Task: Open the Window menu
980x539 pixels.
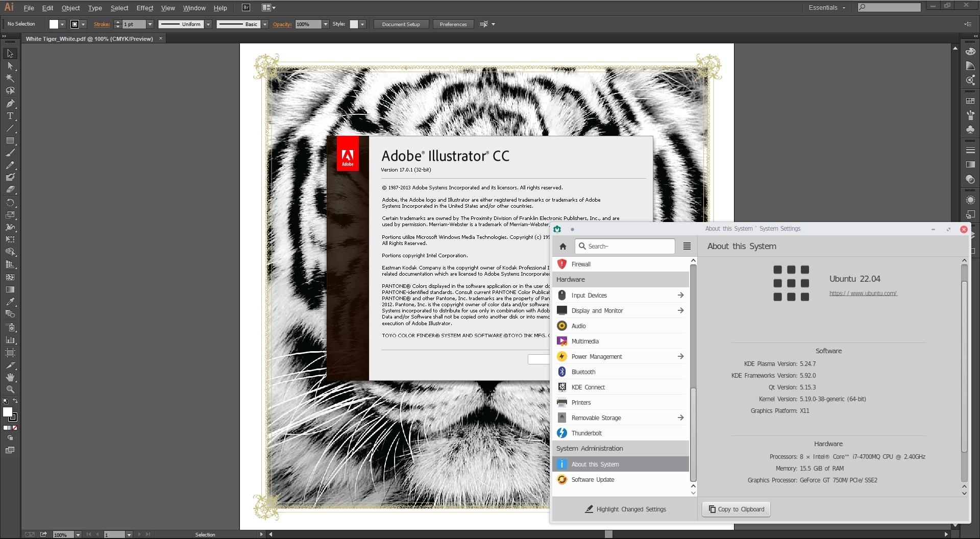Action: pos(194,8)
